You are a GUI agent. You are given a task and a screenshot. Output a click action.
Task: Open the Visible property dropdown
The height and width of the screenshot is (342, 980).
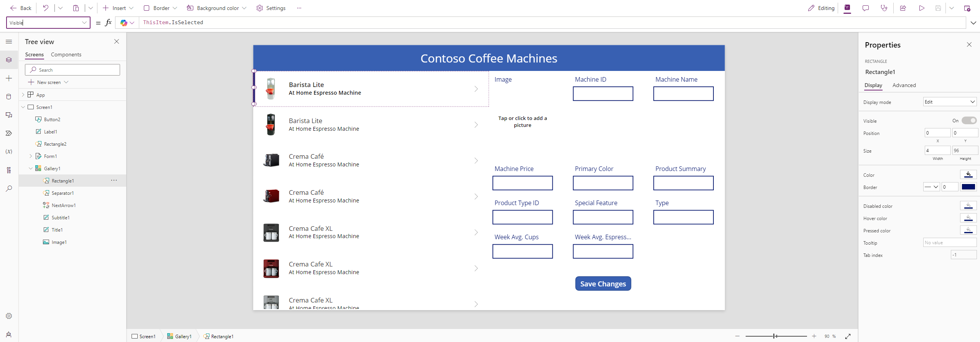click(x=84, y=23)
